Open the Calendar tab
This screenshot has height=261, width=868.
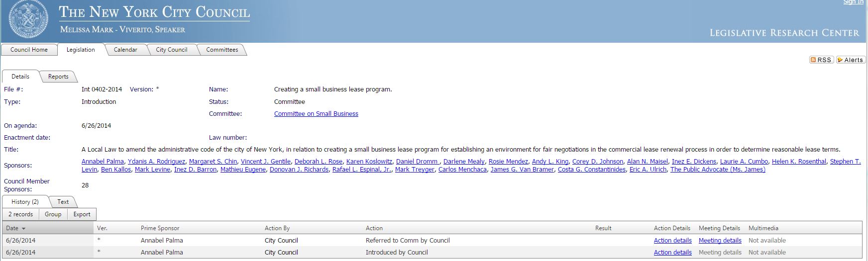125,50
